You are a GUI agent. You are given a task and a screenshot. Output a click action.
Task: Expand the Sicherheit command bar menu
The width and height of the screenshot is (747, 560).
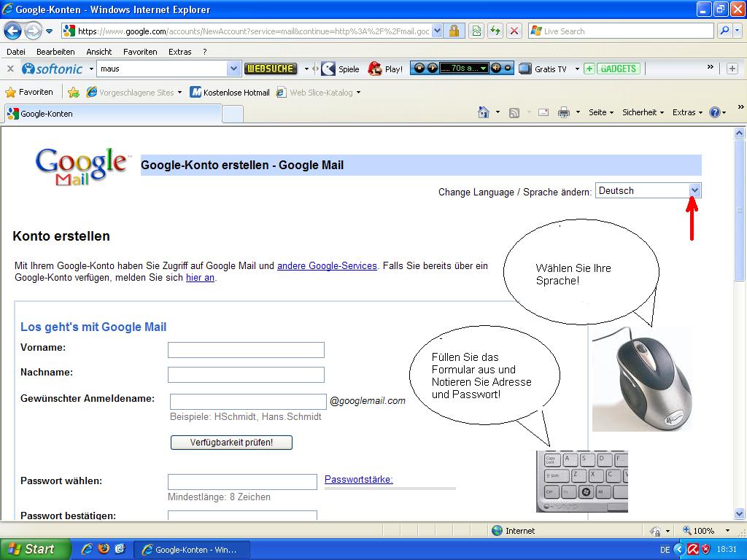pyautogui.click(x=643, y=112)
